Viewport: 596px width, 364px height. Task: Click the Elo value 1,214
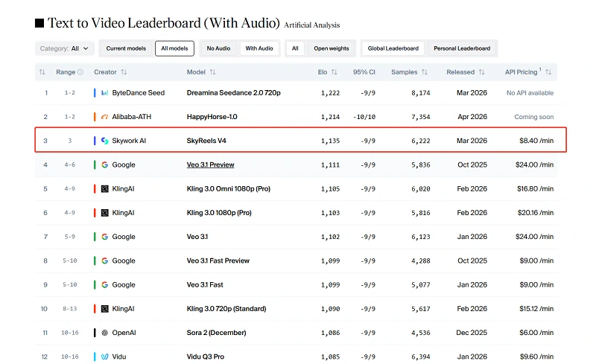[x=330, y=117]
